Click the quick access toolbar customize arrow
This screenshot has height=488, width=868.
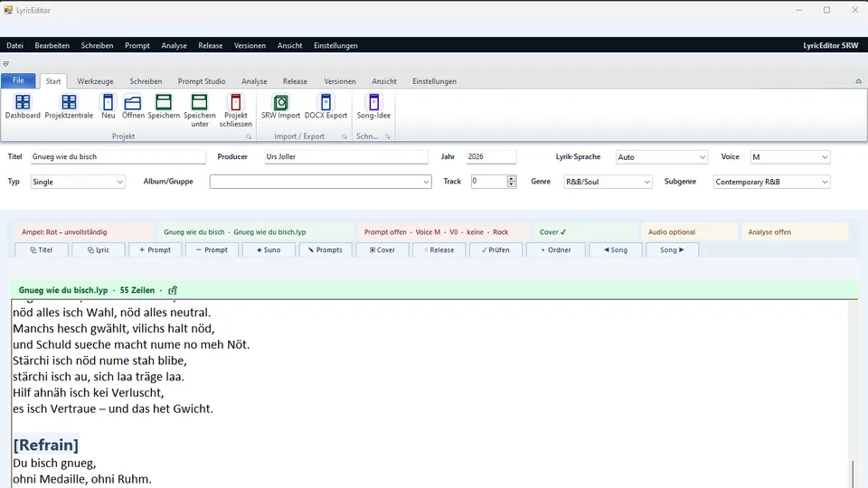click(x=5, y=63)
